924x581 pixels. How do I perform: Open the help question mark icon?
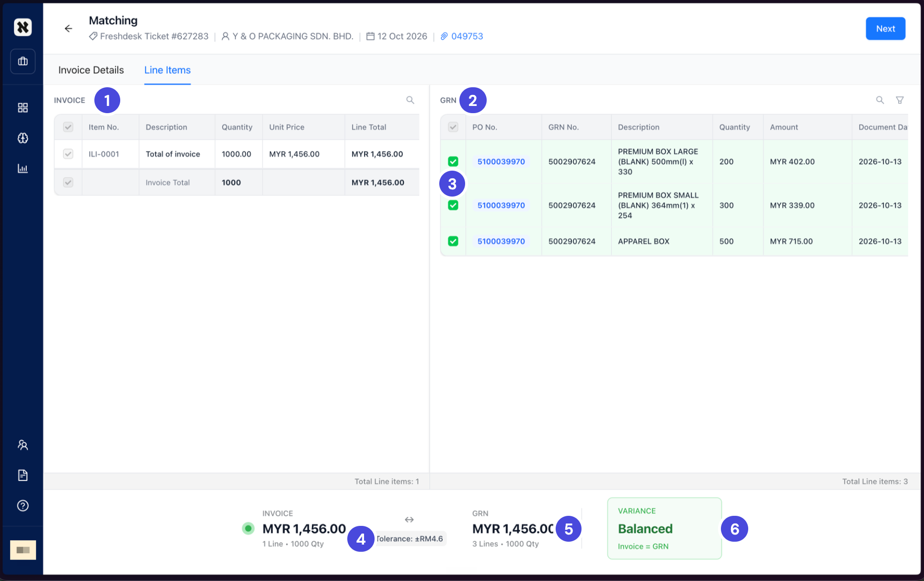(23, 505)
